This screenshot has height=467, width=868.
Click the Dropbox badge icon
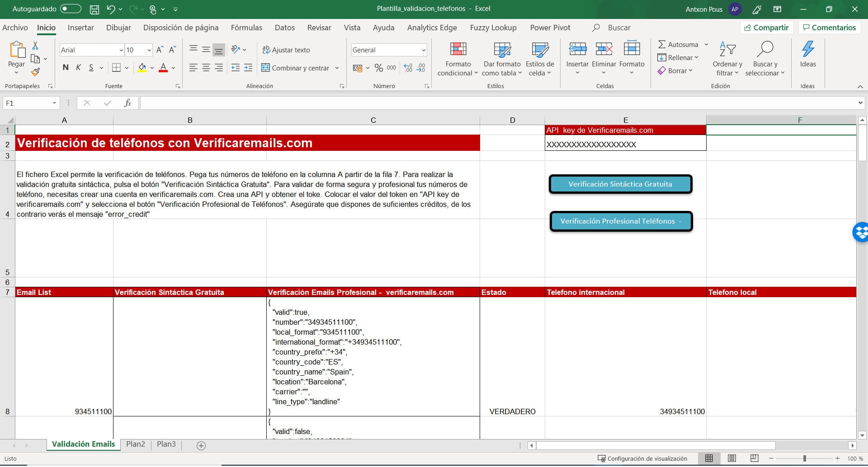[860, 233]
